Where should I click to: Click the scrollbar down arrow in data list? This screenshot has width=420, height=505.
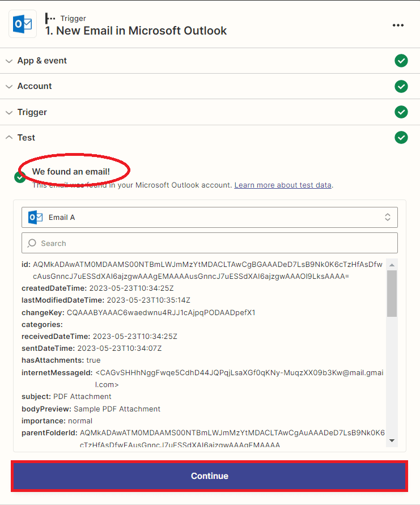[392, 441]
